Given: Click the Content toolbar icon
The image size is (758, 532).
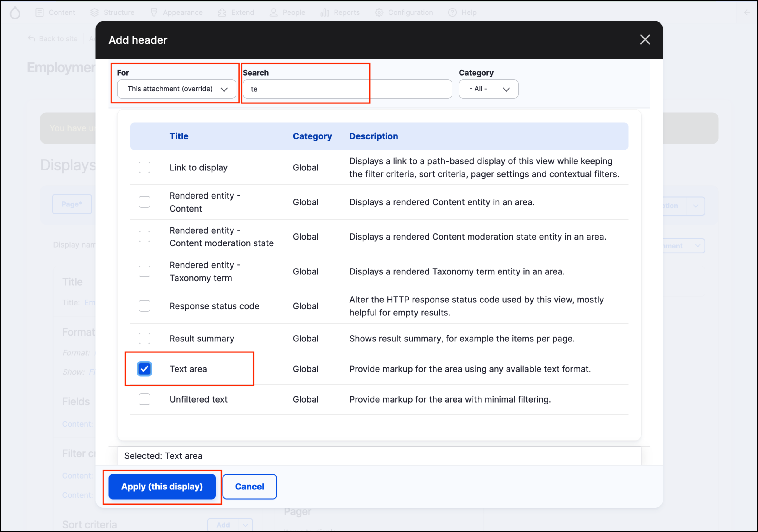Looking at the screenshot, I should pyautogui.click(x=40, y=12).
